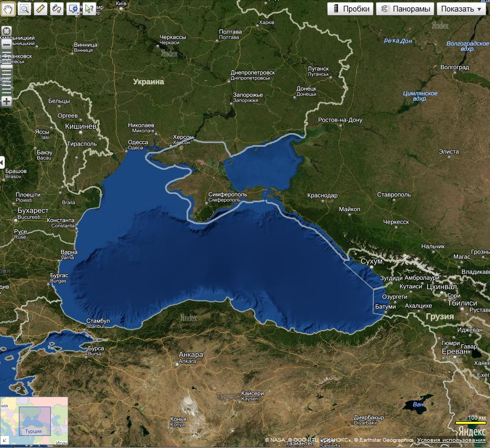Open the route building tool
This screenshot has height=448, width=490.
click(57, 8)
